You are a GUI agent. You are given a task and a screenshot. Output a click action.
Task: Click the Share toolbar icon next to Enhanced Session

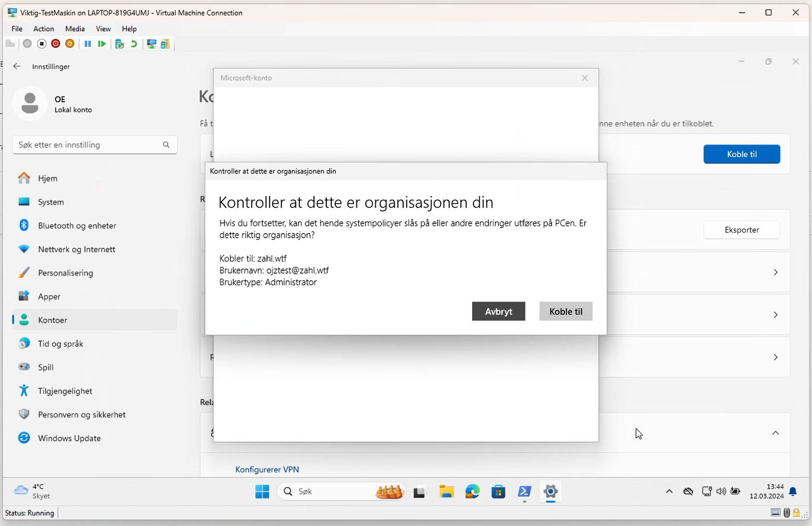click(x=165, y=44)
